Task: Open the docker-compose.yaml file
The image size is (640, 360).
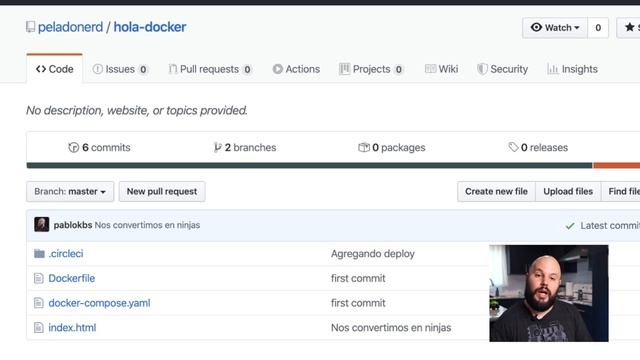Action: click(x=99, y=303)
